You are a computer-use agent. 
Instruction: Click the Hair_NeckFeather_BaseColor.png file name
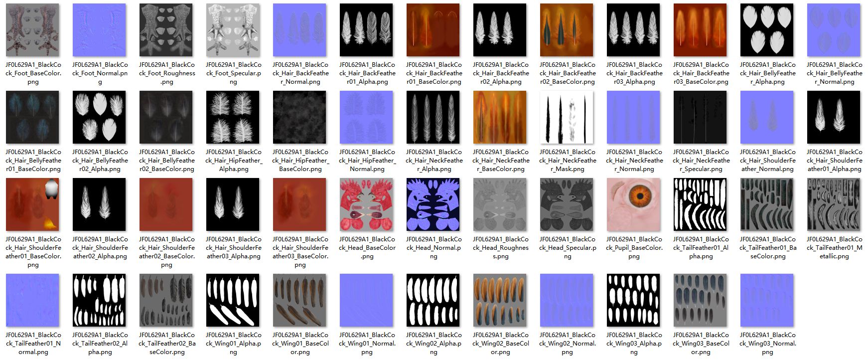500,161
